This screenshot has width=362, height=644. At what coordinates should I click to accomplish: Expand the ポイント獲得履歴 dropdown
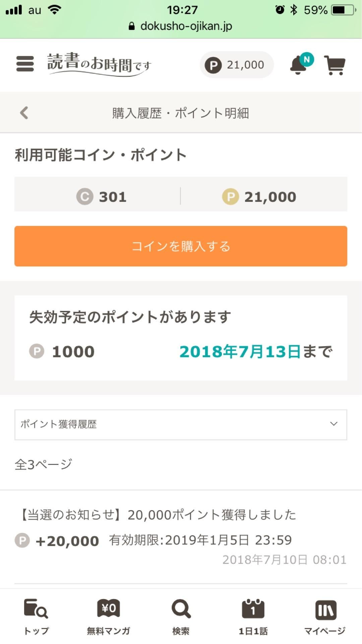point(180,424)
